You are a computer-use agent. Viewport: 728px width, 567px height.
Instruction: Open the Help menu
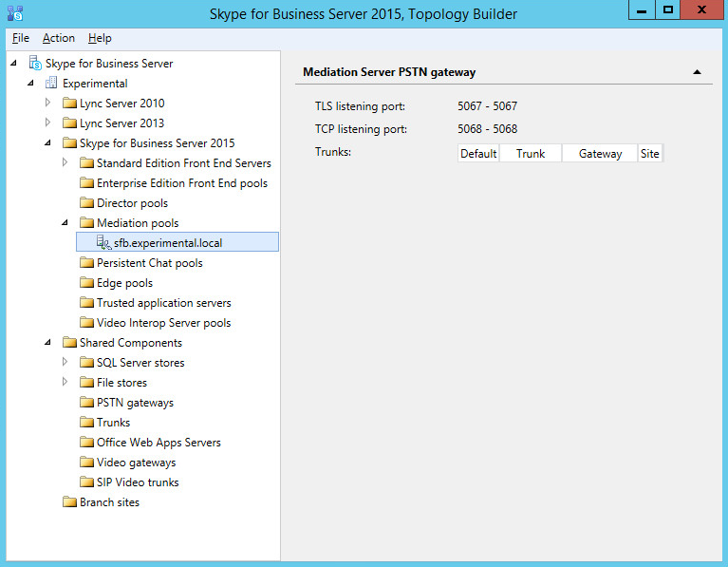(x=100, y=38)
